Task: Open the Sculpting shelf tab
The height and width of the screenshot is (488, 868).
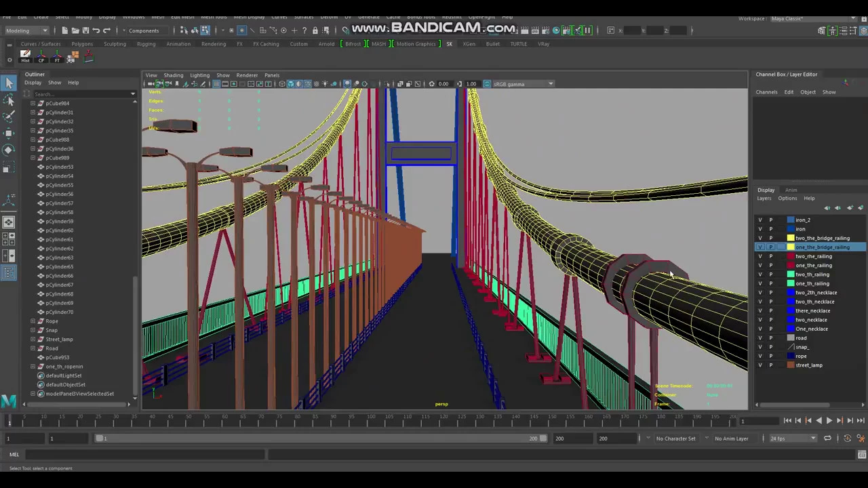Action: click(115, 44)
